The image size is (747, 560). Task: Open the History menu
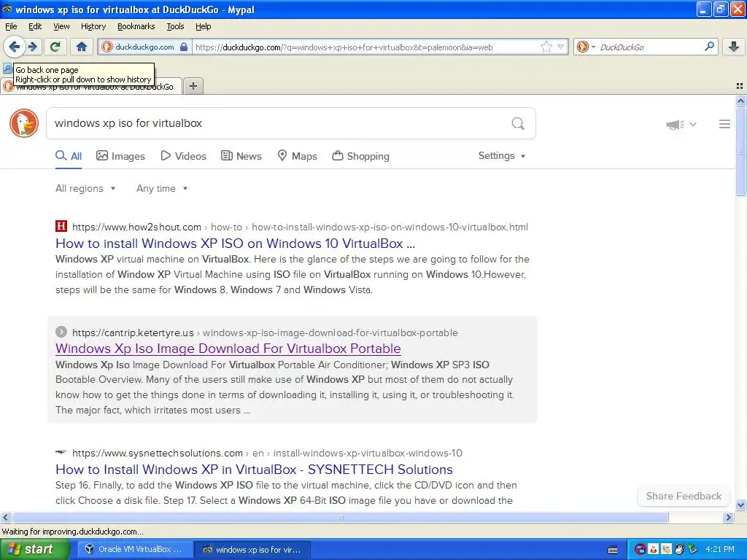tap(93, 26)
